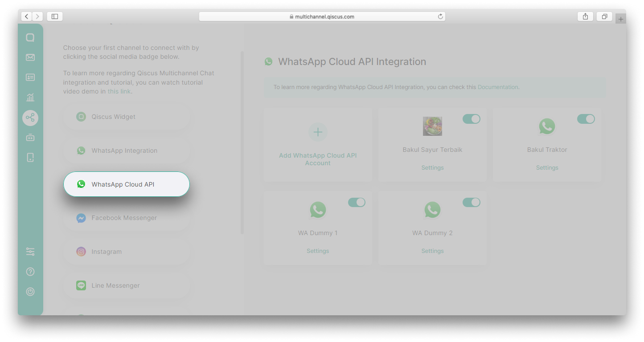Screen dimensions: 644x342
Task: Choose the Instagram channel option
Action: [x=126, y=252]
